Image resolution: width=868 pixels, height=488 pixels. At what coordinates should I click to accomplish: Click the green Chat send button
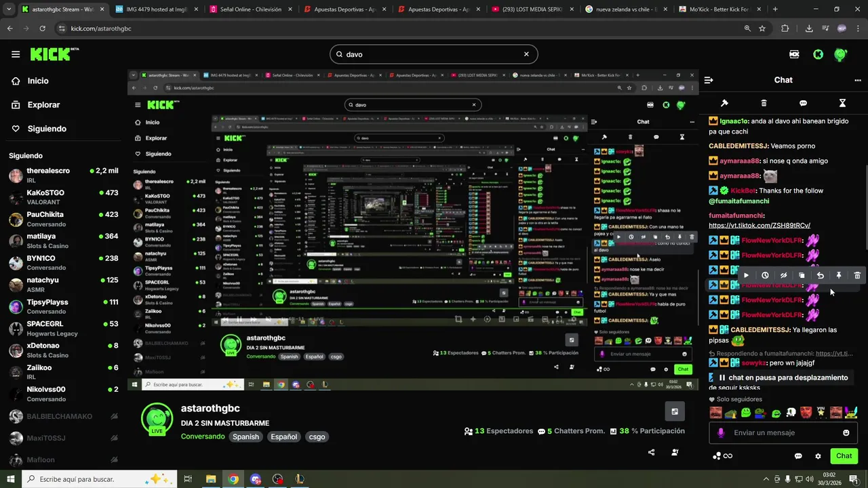[844, 455]
